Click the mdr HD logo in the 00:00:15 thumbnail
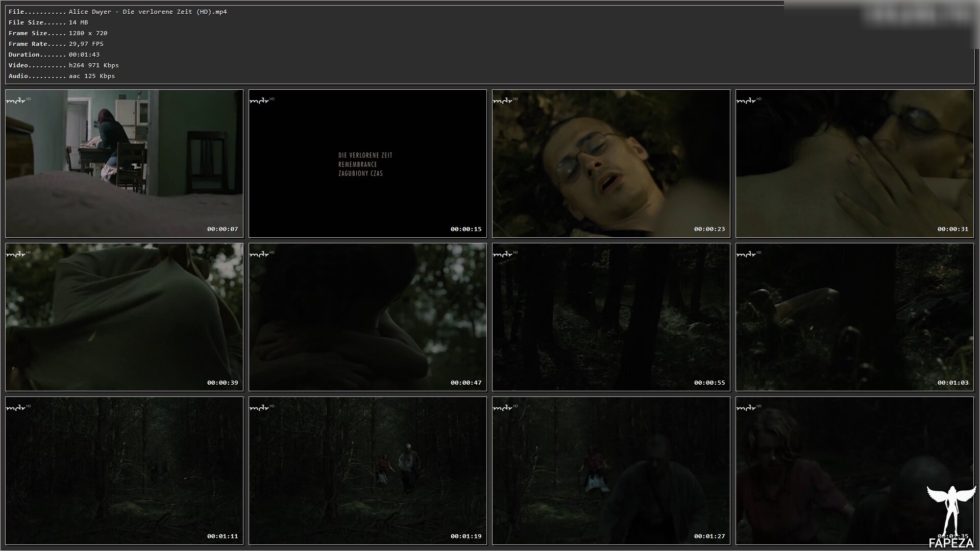 (262, 101)
